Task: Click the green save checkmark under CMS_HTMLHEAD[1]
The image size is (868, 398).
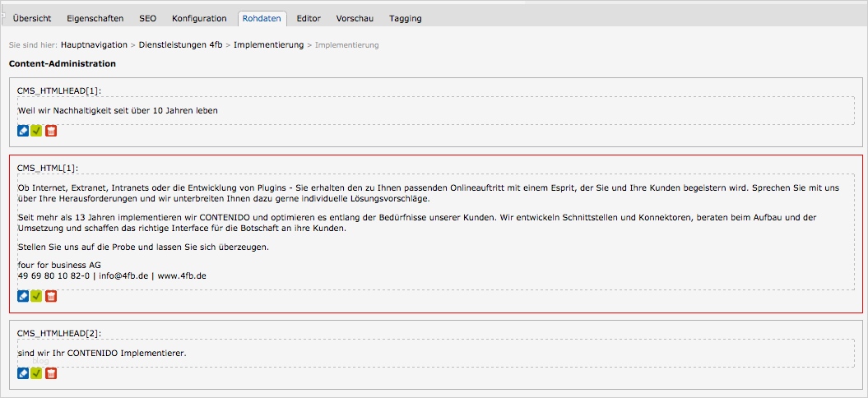Action: (x=36, y=131)
